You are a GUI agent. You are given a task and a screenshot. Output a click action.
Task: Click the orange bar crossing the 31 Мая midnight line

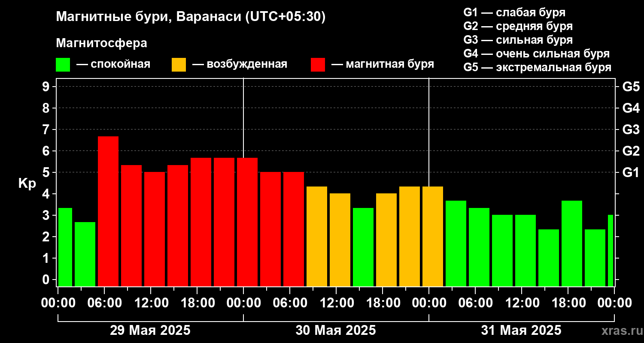pyautogui.click(x=433, y=236)
